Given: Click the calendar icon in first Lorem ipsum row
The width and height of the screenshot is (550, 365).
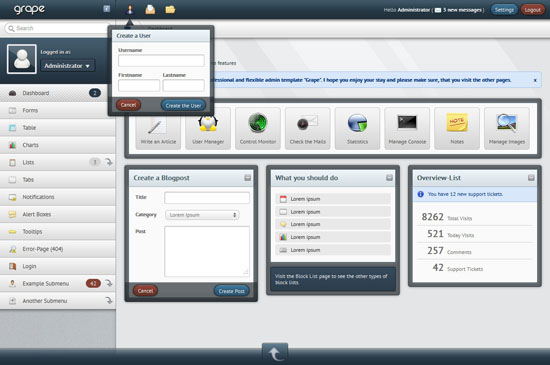Looking at the screenshot, I should (x=283, y=199).
